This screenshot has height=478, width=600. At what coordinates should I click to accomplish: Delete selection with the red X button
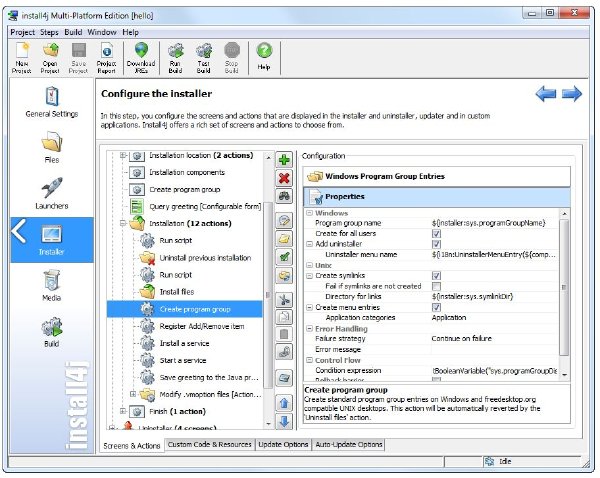[x=284, y=178]
